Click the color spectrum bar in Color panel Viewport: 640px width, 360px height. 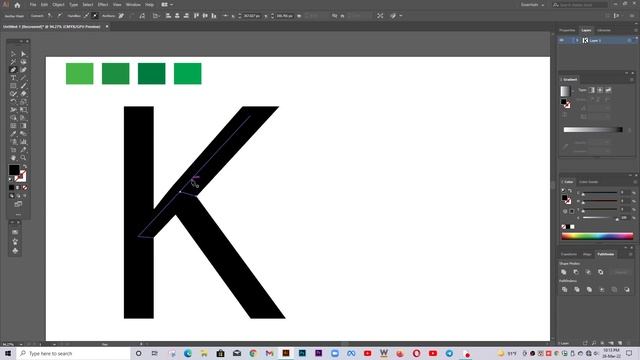coord(597,236)
